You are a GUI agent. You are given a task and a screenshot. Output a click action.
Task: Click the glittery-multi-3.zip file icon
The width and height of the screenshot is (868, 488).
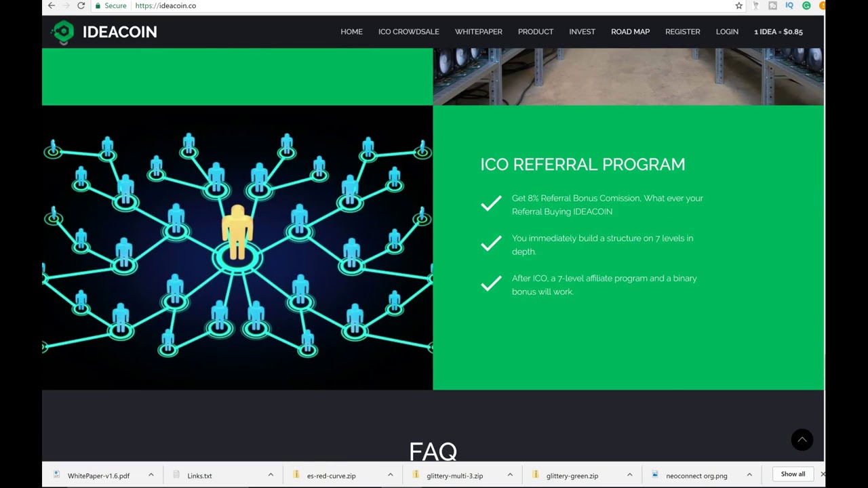coord(416,475)
